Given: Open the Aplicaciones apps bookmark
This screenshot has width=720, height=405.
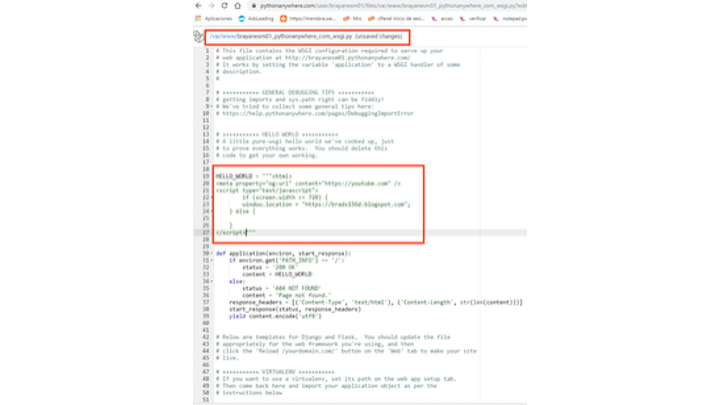Looking at the screenshot, I should coord(214,19).
